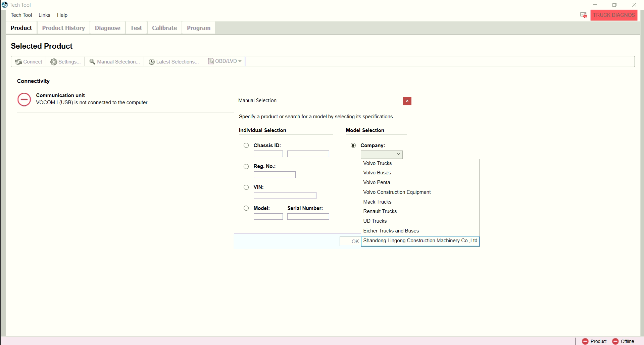Click first Chassis ID input field
Screen dimensions: 644x345
(268, 154)
